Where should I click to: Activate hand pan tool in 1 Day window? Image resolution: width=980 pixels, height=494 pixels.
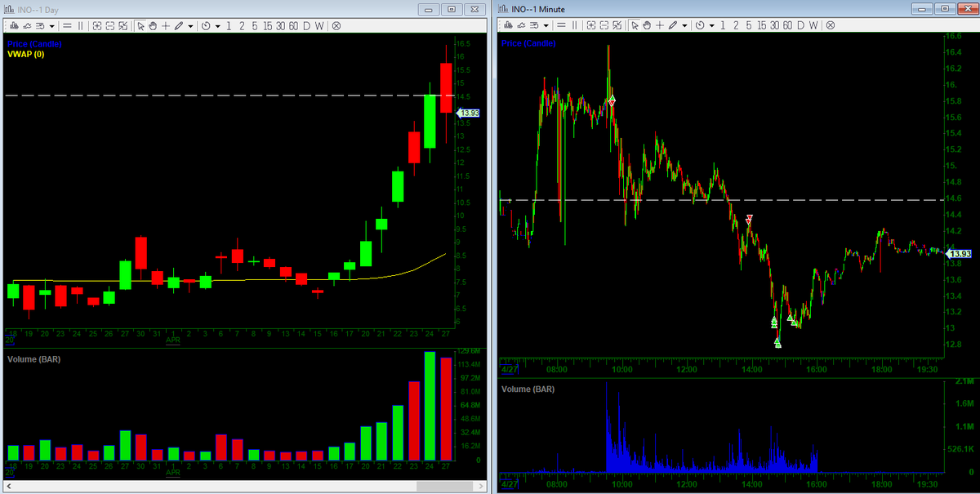(x=153, y=25)
